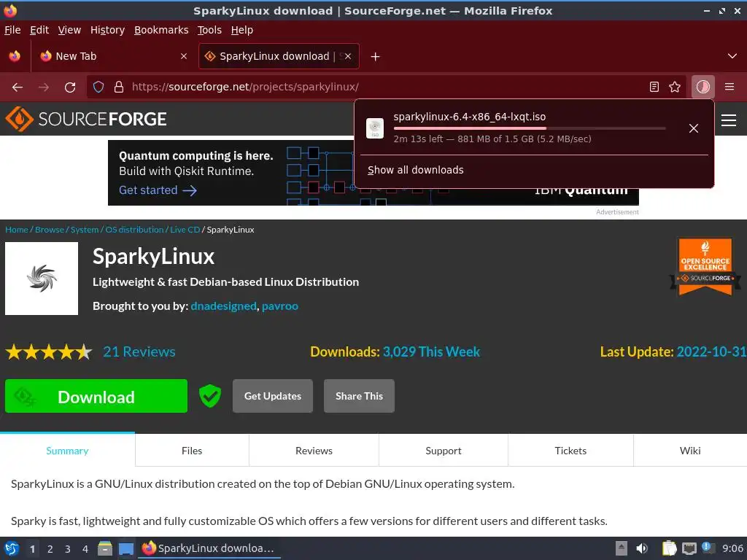Open the History menu

pos(107,30)
